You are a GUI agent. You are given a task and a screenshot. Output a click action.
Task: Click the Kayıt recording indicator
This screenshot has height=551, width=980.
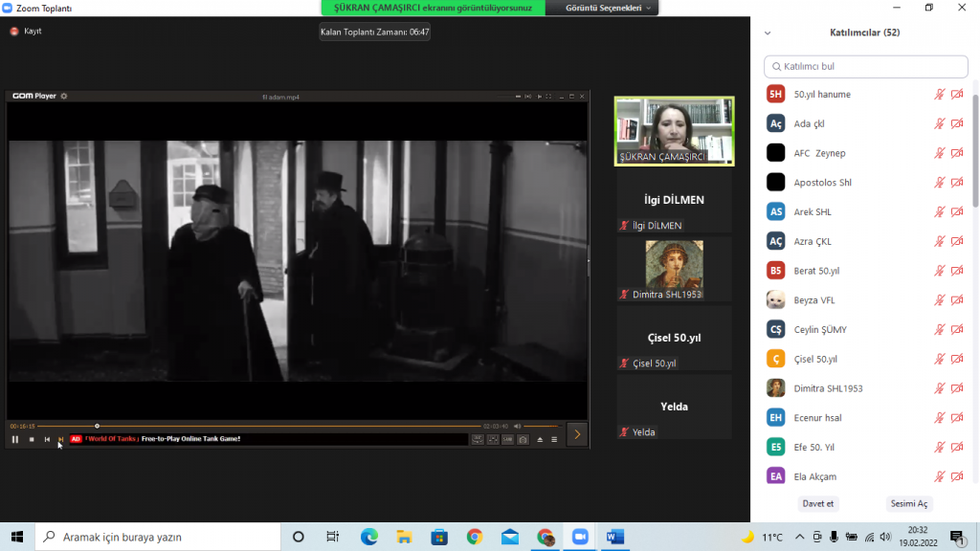coord(26,31)
